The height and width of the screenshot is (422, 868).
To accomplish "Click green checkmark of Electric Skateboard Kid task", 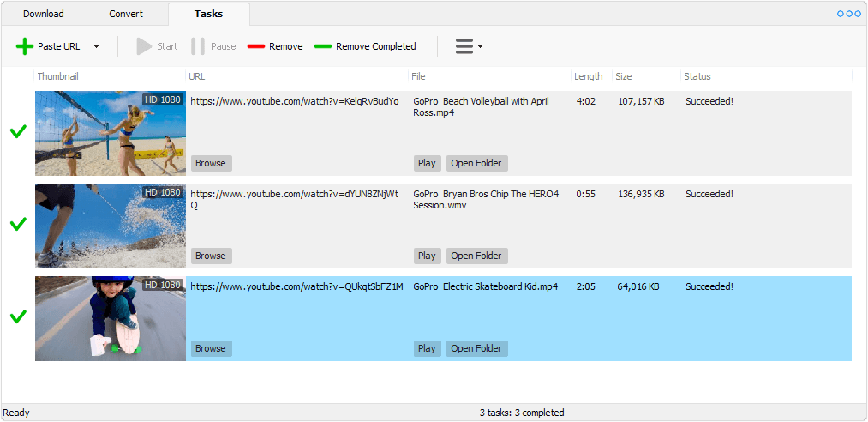I will point(18,316).
